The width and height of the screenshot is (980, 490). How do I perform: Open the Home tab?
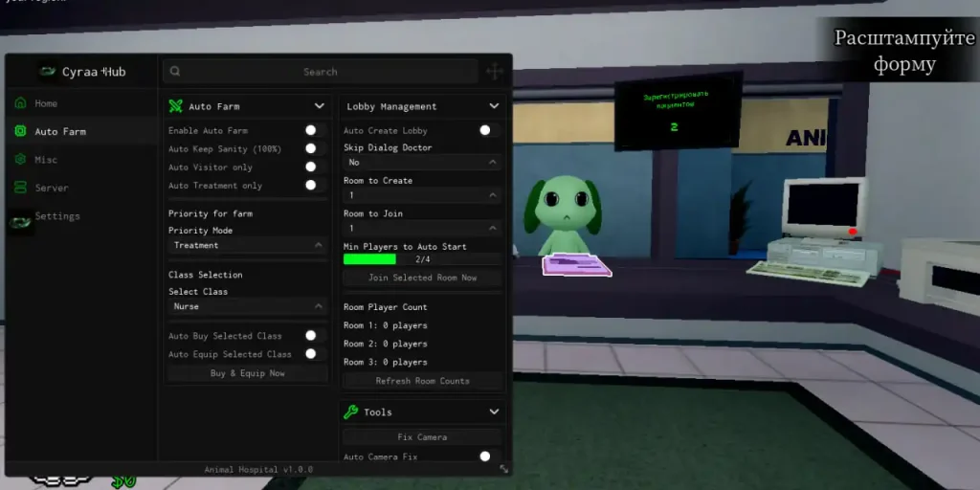pos(81,103)
